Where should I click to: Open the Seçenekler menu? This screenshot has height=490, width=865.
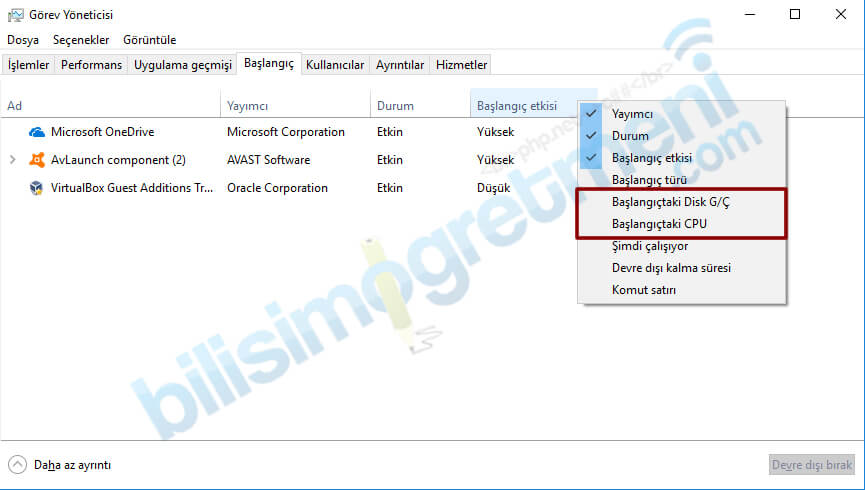coord(81,40)
